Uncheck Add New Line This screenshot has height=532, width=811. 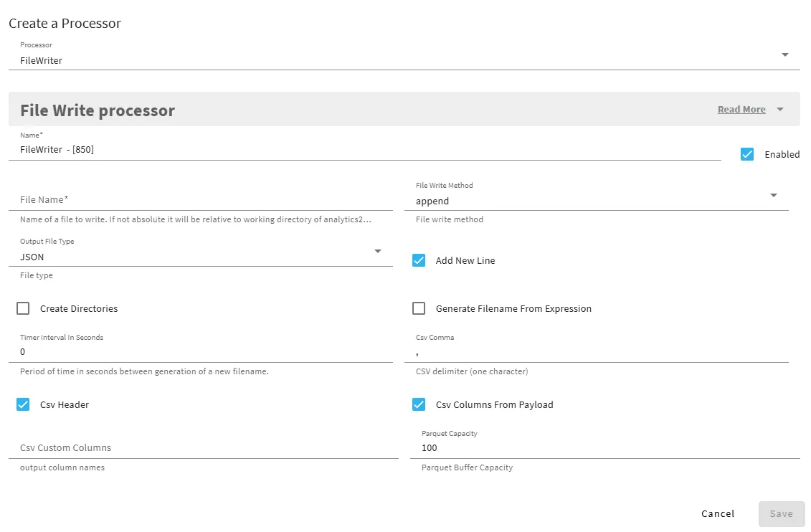[x=419, y=260]
